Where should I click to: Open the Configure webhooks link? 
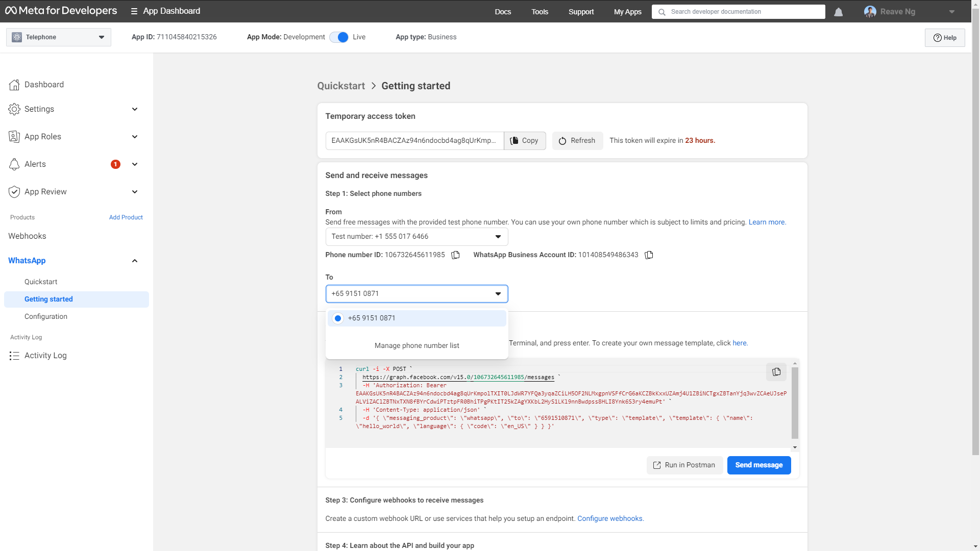(610, 519)
